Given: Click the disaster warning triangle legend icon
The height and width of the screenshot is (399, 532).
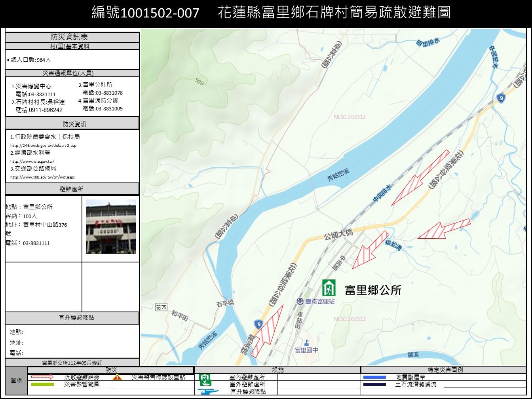Looking at the screenshot, I should 117,377.
